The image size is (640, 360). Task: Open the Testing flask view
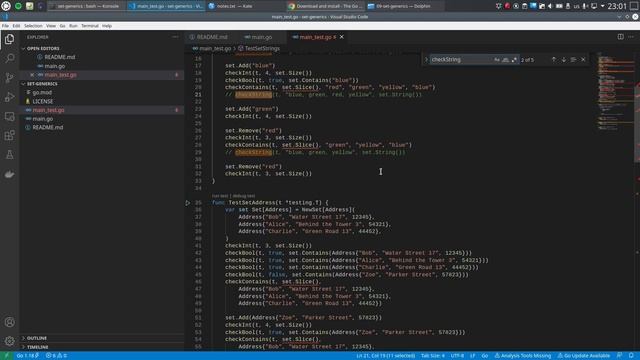pos(9,155)
